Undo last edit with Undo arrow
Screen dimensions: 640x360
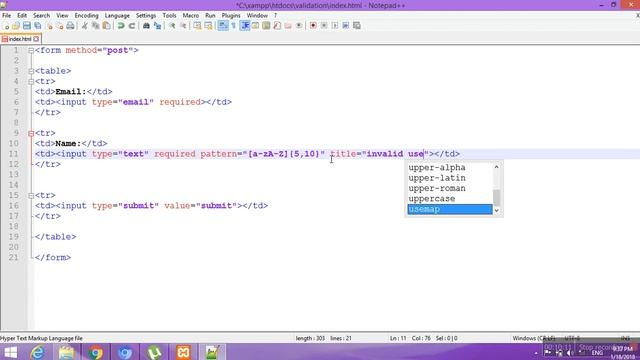(x=121, y=26)
